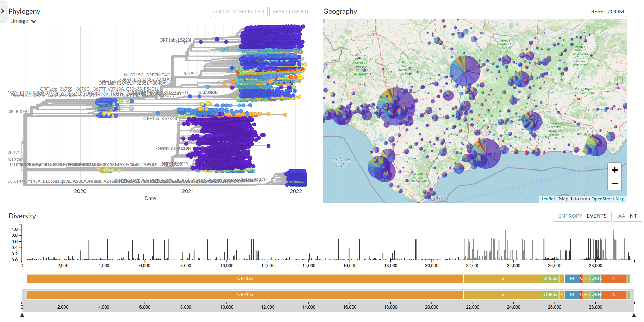Toggle diversity to nucleotide (NT) view

click(633, 216)
